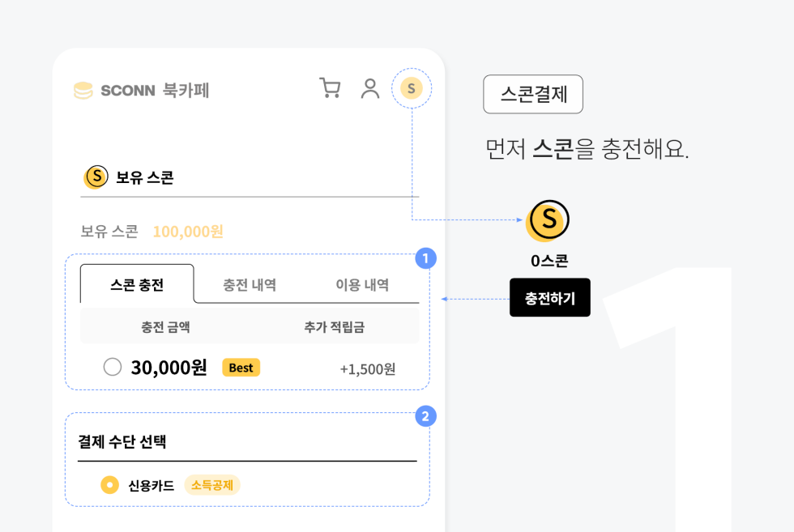Open the shopping cart icon
Screen dimensions: 794x532
click(x=331, y=88)
